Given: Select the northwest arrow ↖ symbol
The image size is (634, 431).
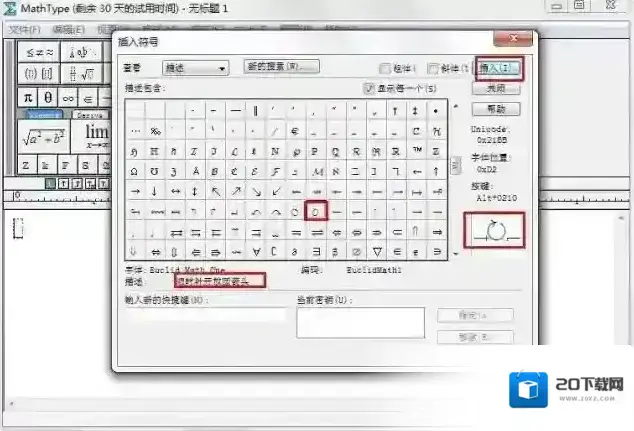Looking at the screenshot, I should pos(216,191).
